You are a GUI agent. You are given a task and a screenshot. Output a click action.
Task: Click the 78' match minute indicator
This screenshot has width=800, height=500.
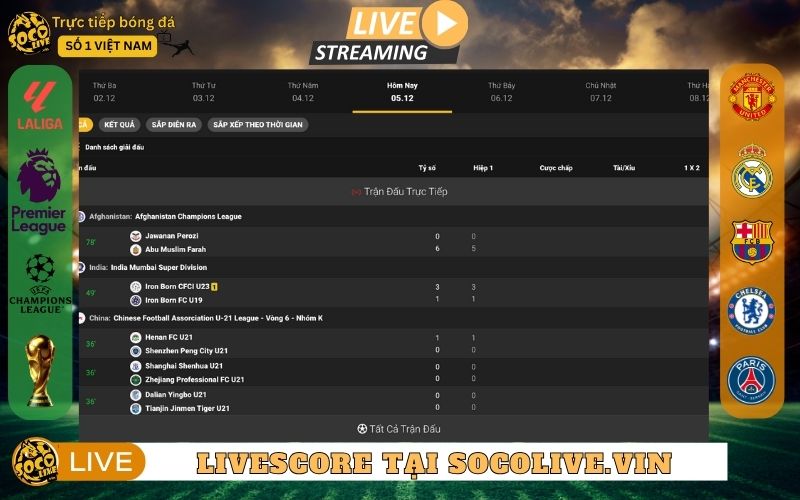91,242
